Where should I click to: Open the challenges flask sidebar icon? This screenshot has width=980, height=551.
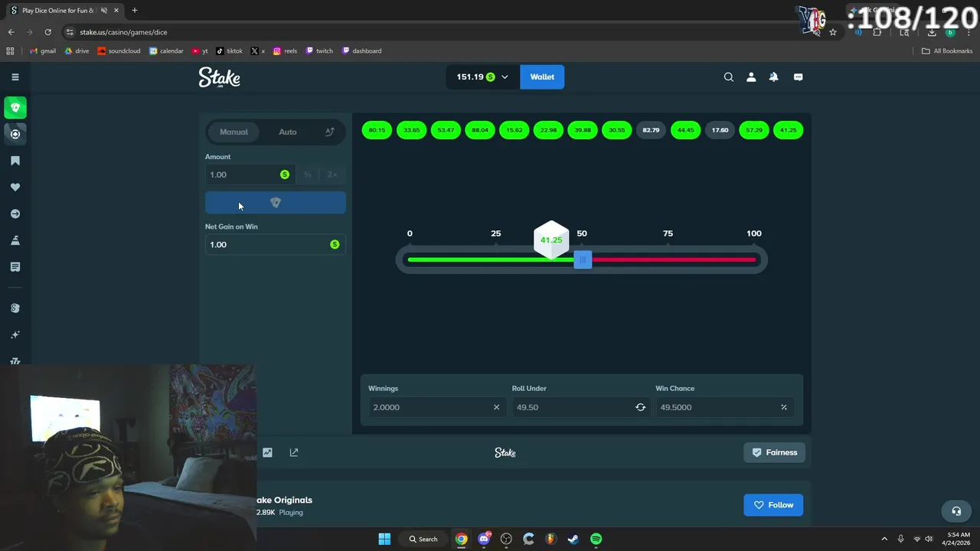15,240
